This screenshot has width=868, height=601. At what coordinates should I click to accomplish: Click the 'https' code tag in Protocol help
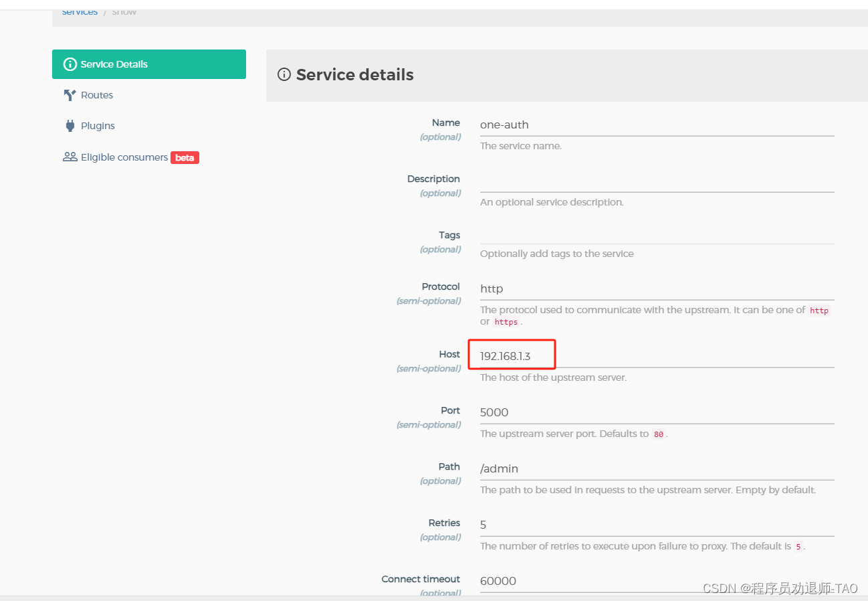click(506, 322)
